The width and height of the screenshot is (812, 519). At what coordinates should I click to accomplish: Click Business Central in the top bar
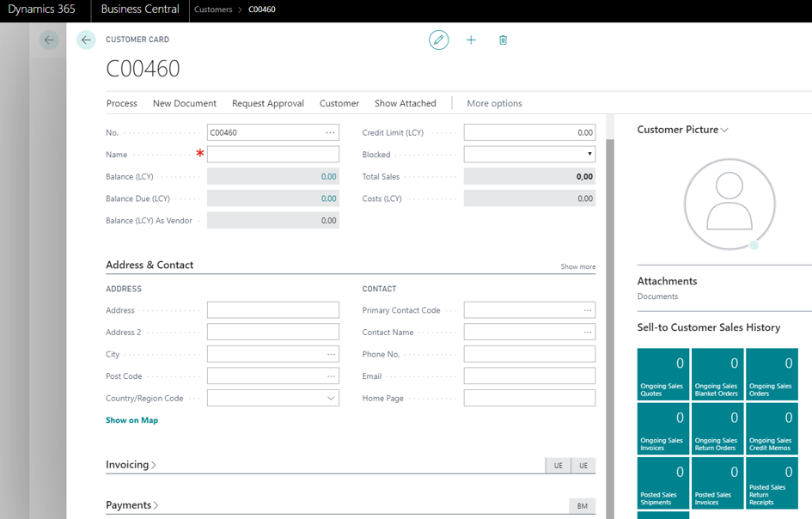[140, 9]
